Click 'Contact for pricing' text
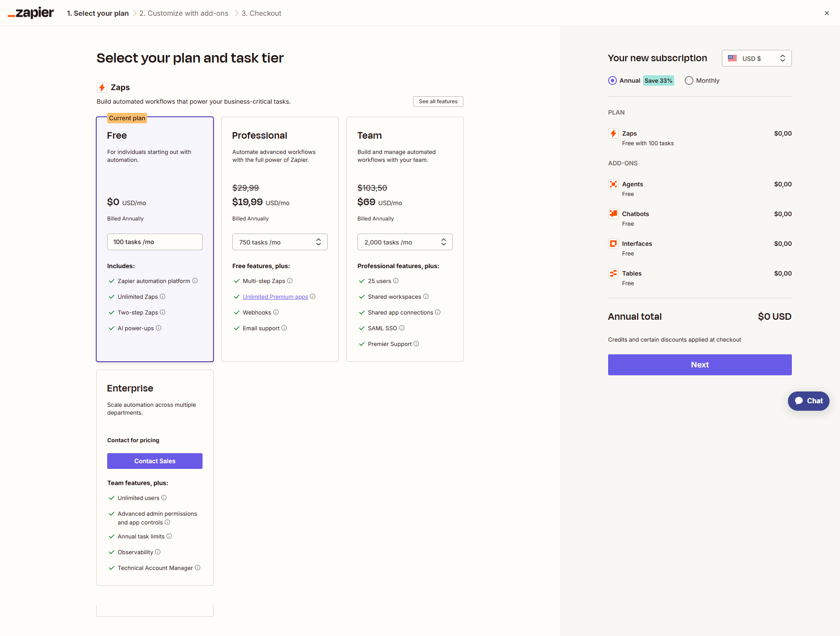 [133, 440]
